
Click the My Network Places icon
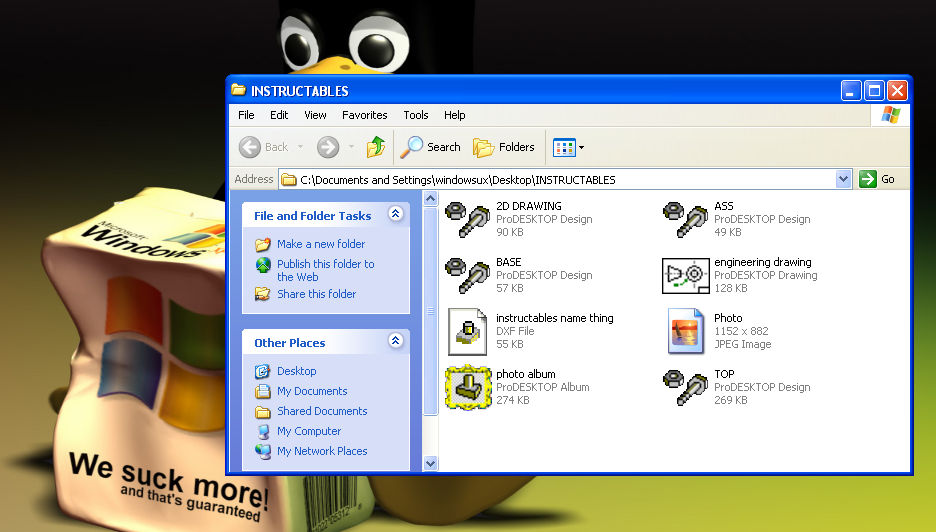263,451
